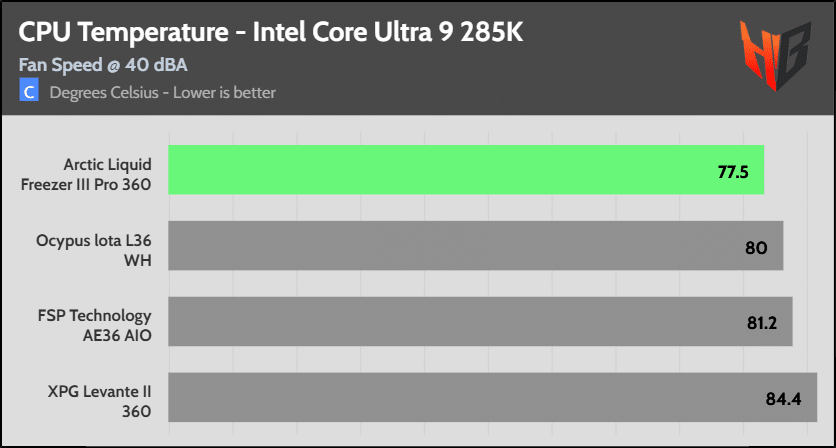
Task: Click the 84.4 value label
Action: (784, 399)
